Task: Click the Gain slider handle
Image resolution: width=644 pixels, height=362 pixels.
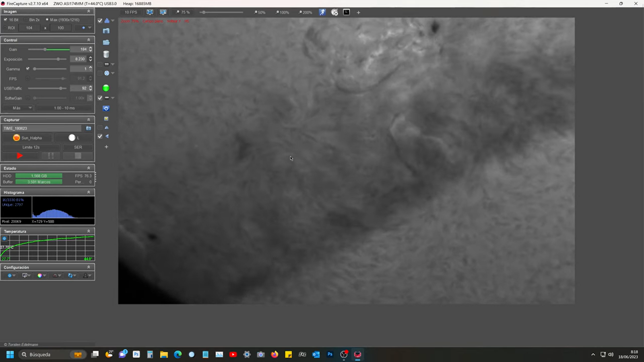Action: click(x=45, y=49)
